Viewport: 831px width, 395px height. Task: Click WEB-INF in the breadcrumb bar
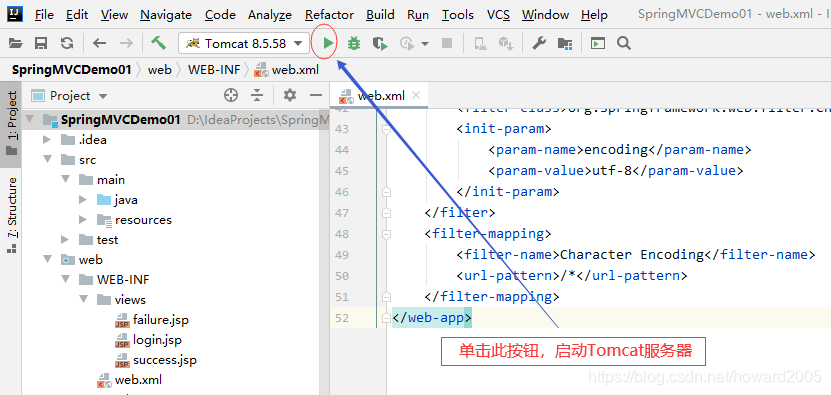pos(214,69)
